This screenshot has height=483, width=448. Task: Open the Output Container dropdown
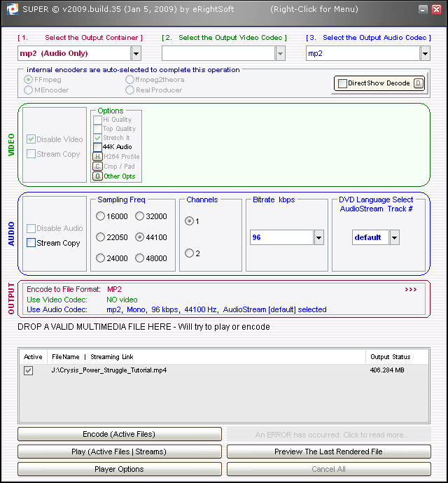pos(136,53)
